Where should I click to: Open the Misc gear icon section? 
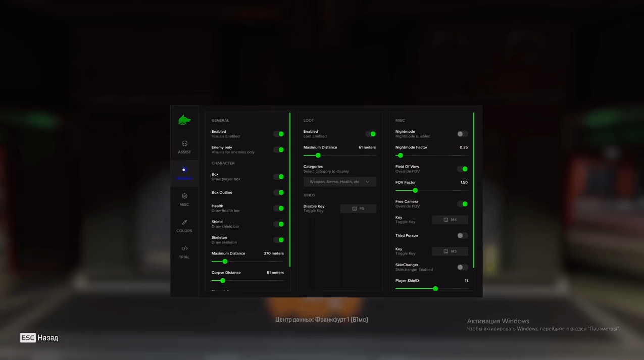(x=184, y=196)
